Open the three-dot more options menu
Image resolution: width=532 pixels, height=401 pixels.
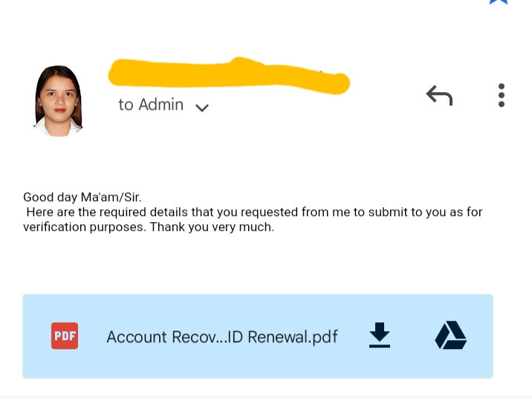coord(501,95)
